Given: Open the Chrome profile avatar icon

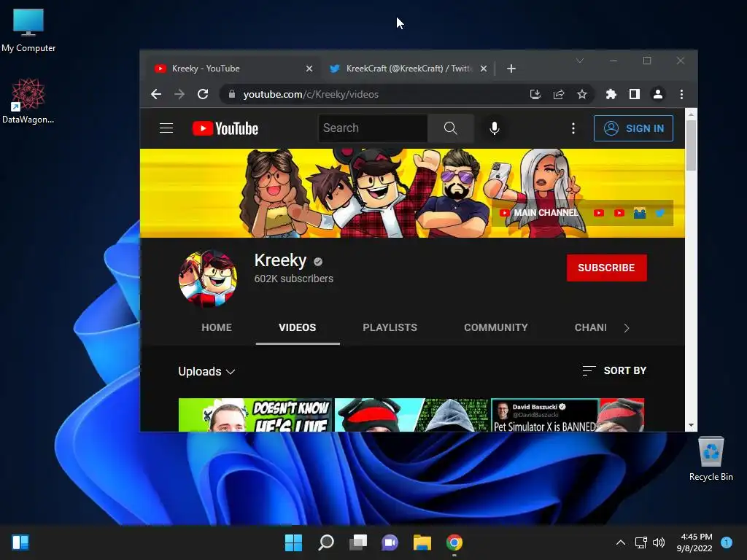Looking at the screenshot, I should point(658,94).
